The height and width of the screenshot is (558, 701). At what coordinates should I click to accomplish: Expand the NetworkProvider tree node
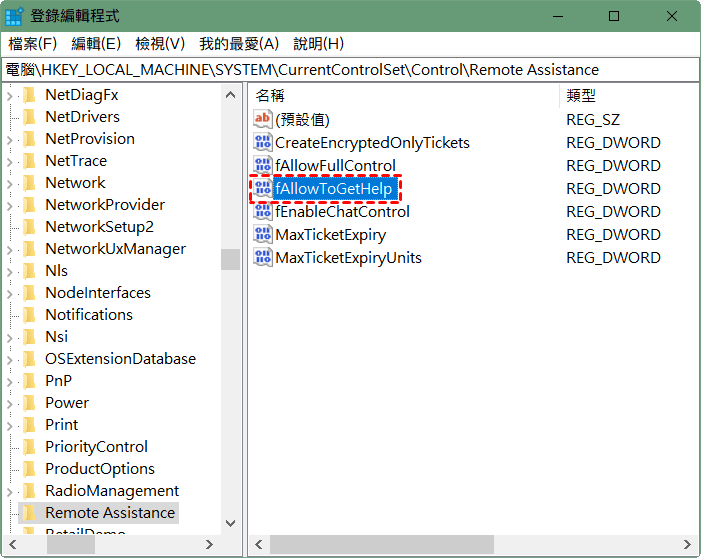point(9,205)
